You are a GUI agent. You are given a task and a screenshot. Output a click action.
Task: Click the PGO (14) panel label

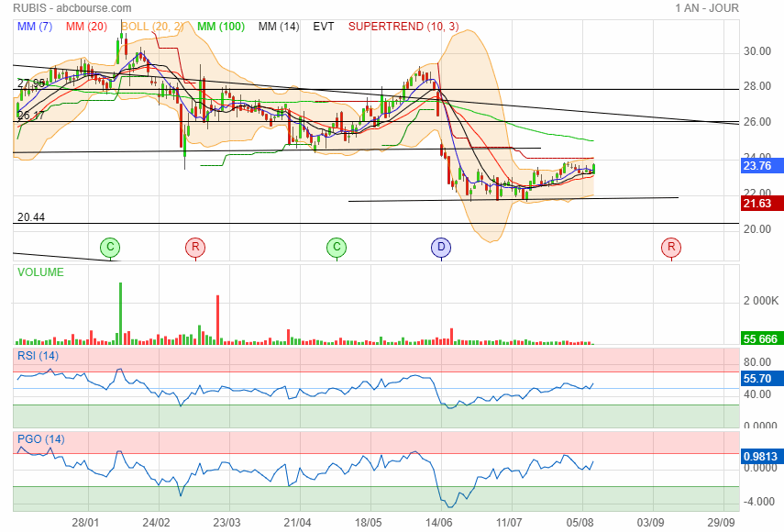[x=41, y=439]
